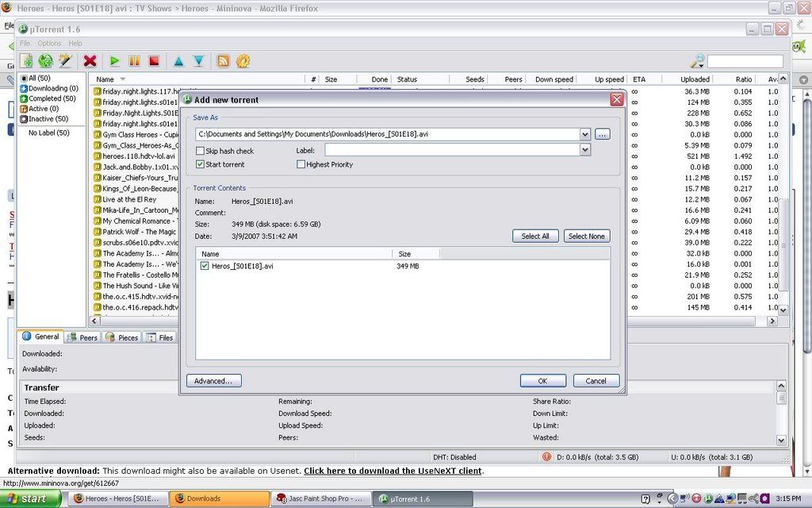Open the Options menu in µTorrent
The width and height of the screenshot is (812, 508).
pos(49,43)
